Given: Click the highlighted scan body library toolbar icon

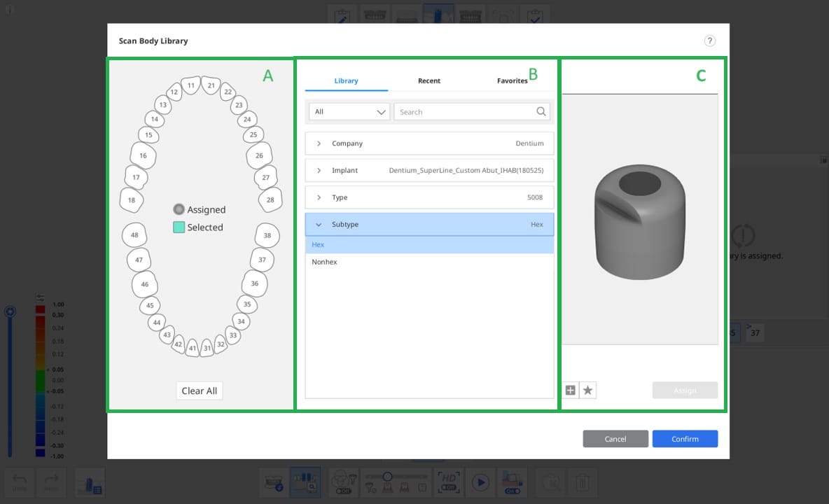Looking at the screenshot, I should click(x=305, y=482).
